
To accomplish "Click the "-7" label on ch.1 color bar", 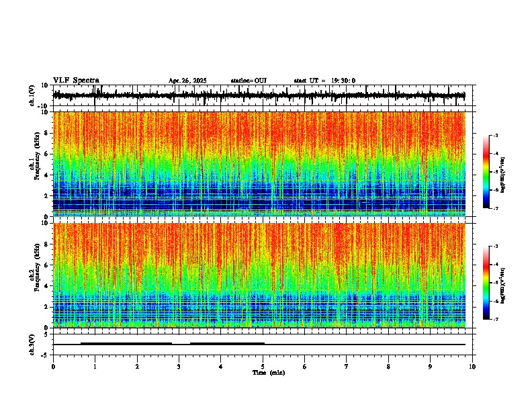I will 495,208.
